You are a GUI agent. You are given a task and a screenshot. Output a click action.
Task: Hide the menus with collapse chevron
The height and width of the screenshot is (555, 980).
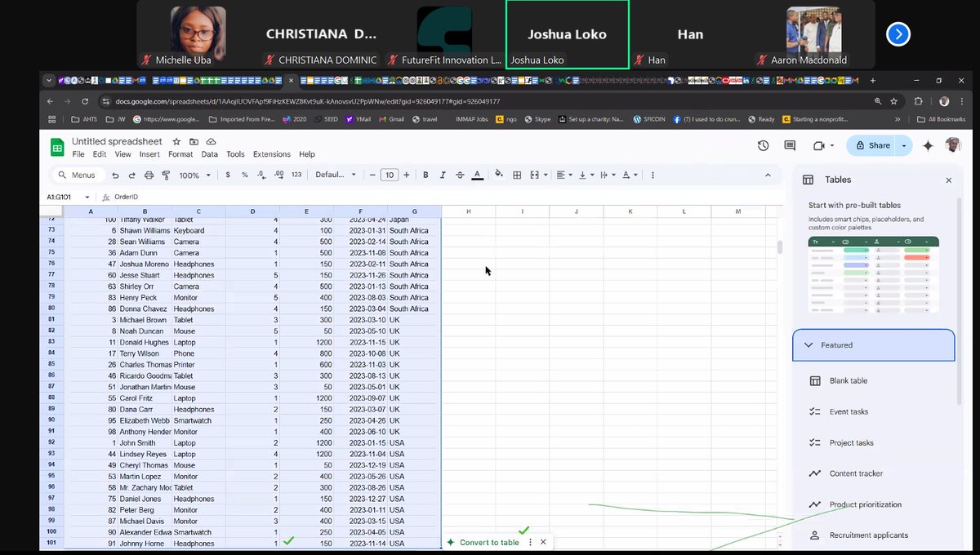[x=767, y=175]
